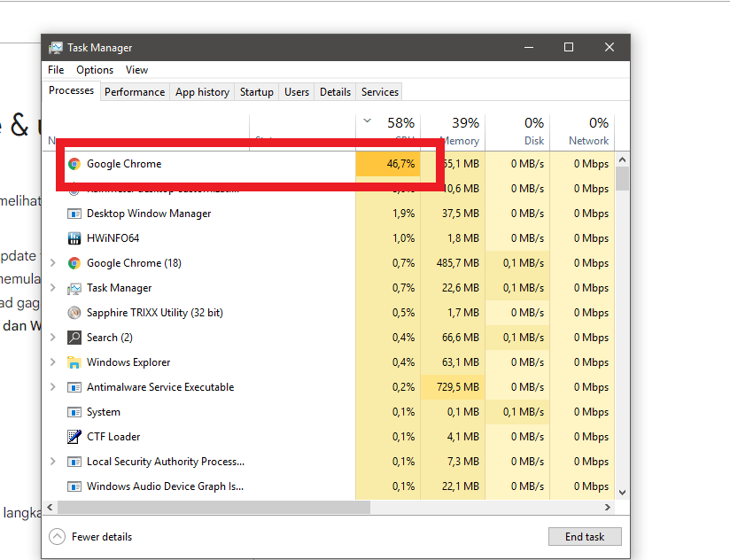Click the HWiNFO64 process icon
This screenshot has height=560, width=730.
(x=75, y=237)
